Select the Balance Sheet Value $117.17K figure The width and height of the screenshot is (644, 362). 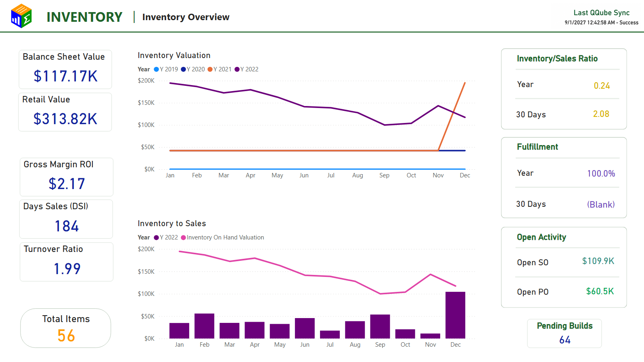click(x=65, y=76)
